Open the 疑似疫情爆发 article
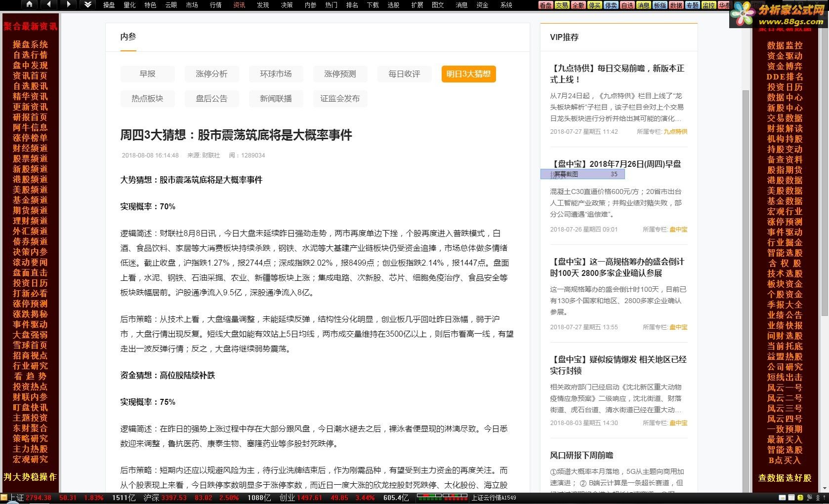This screenshot has height=504, width=829. pyautogui.click(x=618, y=365)
